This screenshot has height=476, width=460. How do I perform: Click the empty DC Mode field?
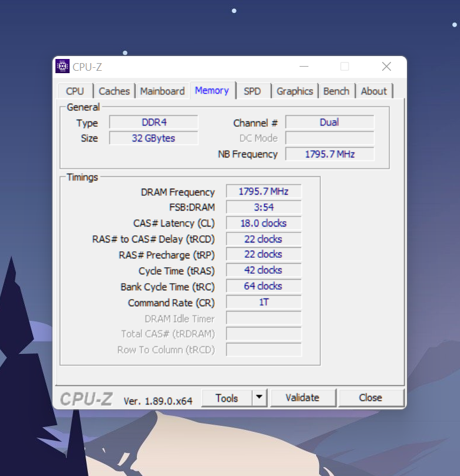tap(330, 138)
